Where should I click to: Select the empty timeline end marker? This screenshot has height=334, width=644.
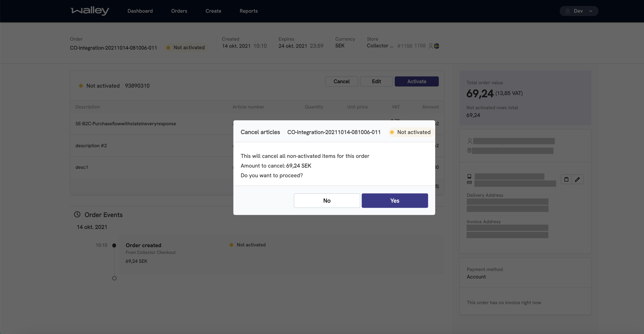click(114, 278)
